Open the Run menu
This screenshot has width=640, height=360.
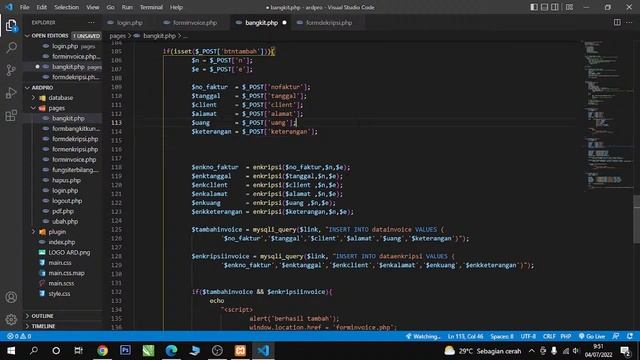127,7
